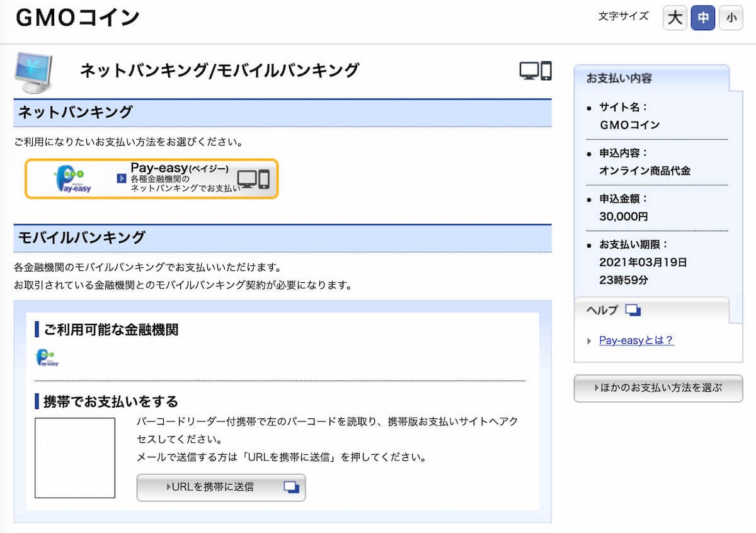Select the ヘルプ tab header
756x533 pixels.
(x=651, y=310)
